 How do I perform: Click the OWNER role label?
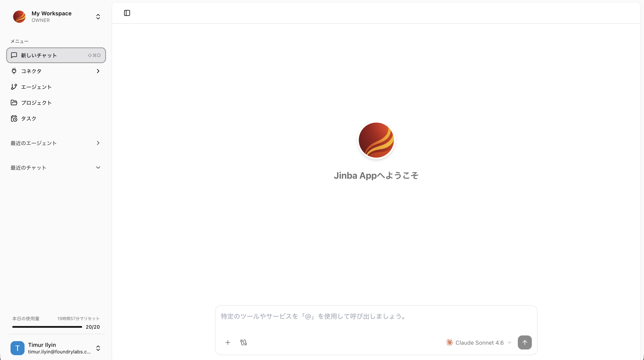(x=41, y=20)
